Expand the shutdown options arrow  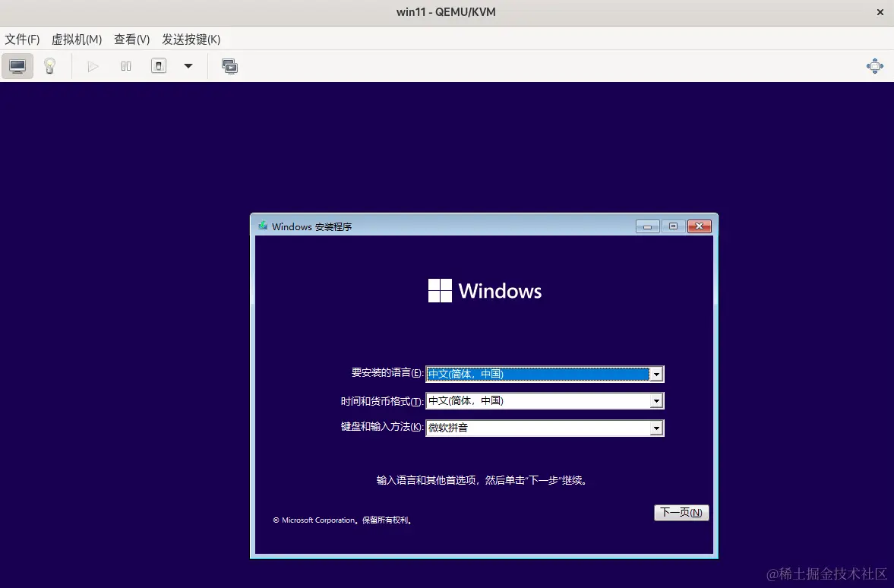point(188,66)
